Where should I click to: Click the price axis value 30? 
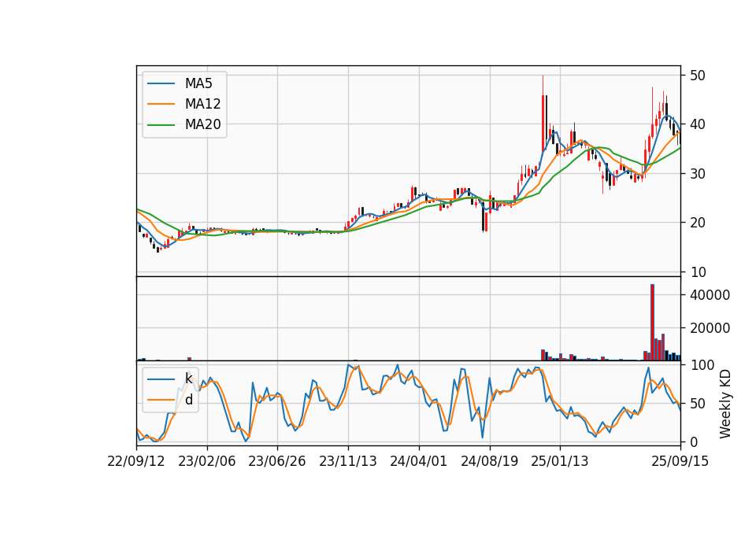click(x=698, y=174)
